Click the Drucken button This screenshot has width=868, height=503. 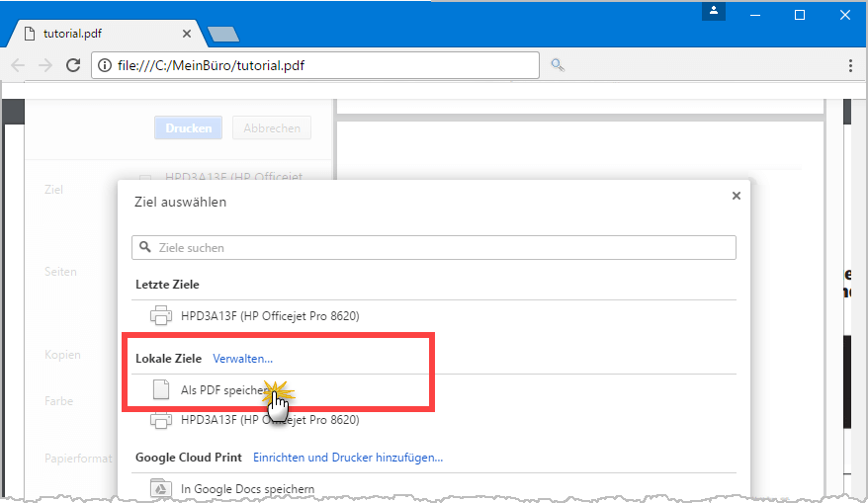click(188, 127)
